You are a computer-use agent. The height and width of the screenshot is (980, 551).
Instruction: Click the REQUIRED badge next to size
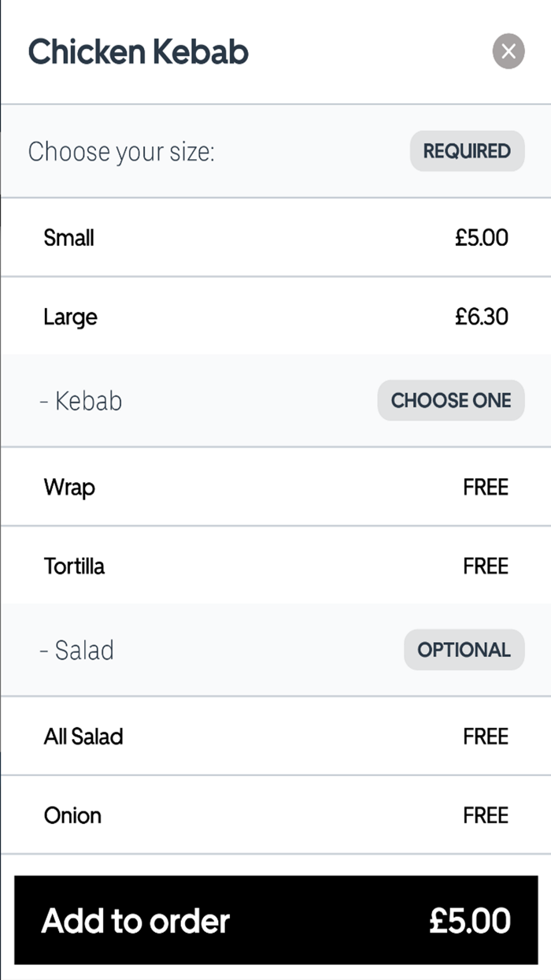point(467,150)
